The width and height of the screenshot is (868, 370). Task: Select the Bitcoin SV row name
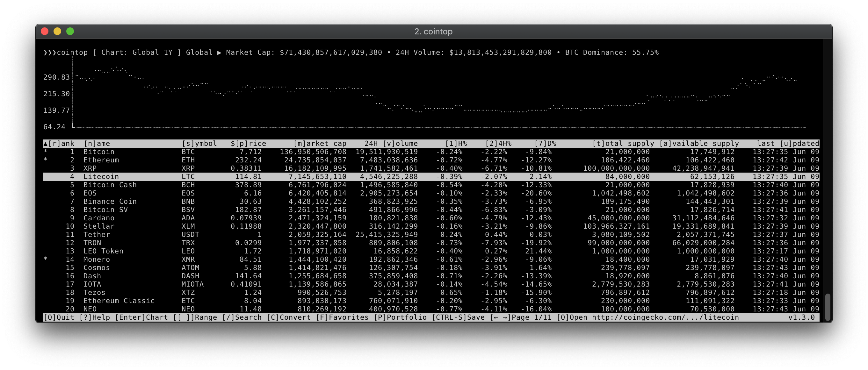[x=106, y=210]
